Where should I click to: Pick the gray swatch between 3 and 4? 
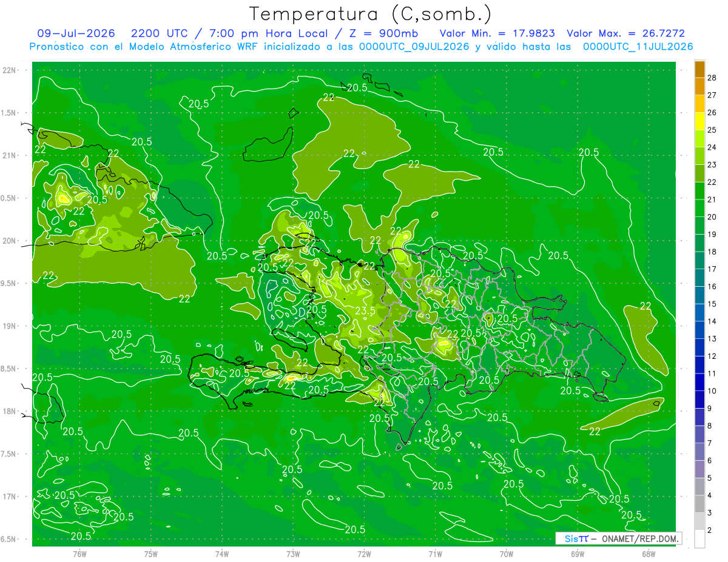pyautogui.click(x=699, y=504)
